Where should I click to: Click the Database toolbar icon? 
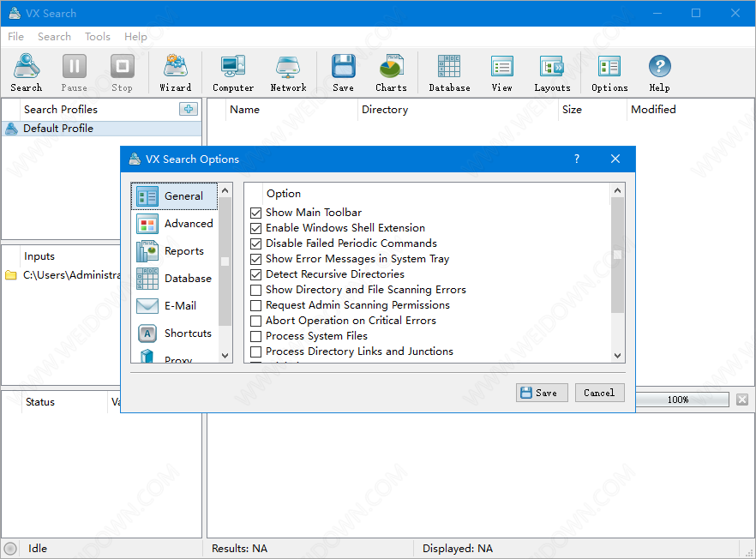point(449,73)
